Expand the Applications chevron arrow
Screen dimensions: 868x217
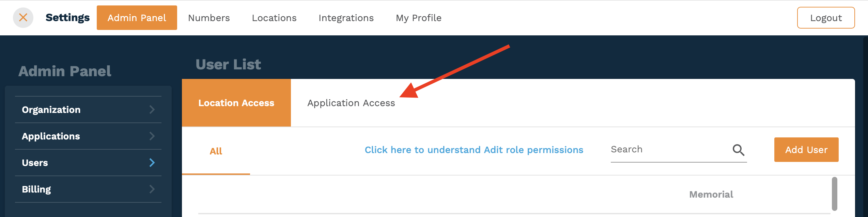152,136
